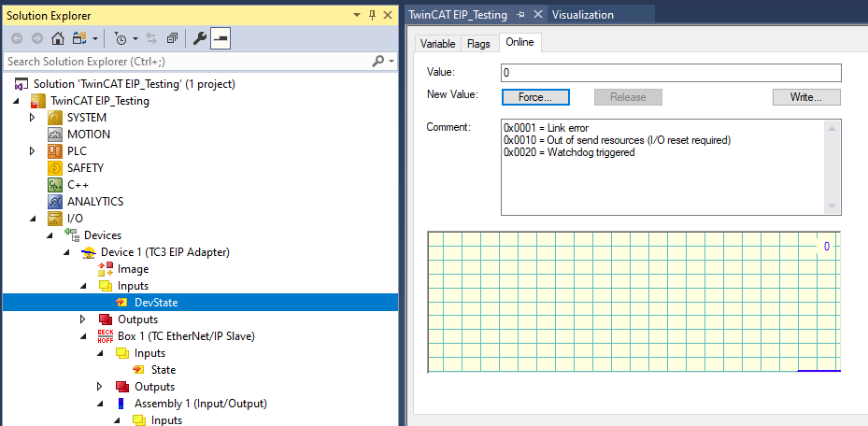Select Box 1 (TC EtherNet/IP Slave)
This screenshot has height=426, width=868.
186,335
